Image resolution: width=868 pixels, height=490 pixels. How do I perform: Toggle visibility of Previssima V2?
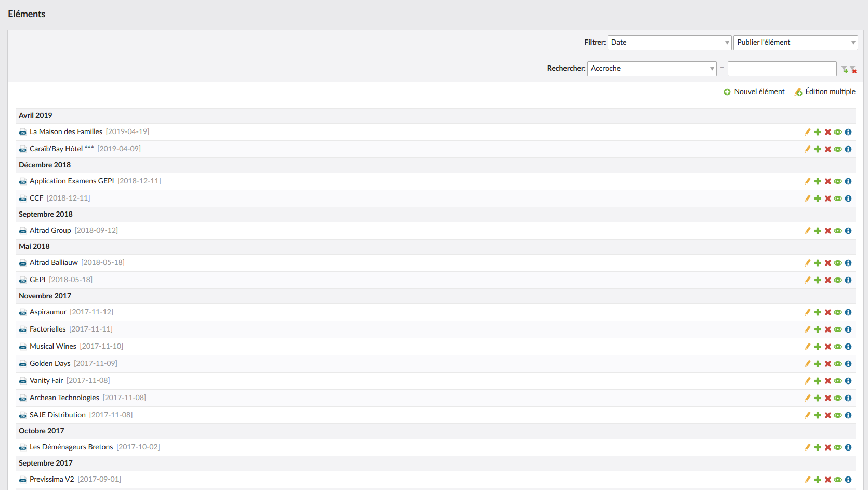(x=838, y=480)
